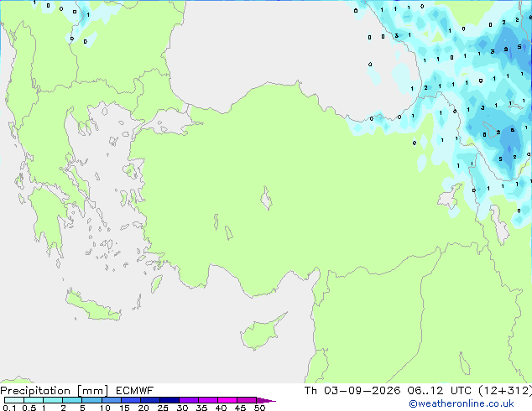This screenshot has width=532, height=411.
Task: Pick the blue 15–20 mm legend swatch
Action: click(x=131, y=400)
